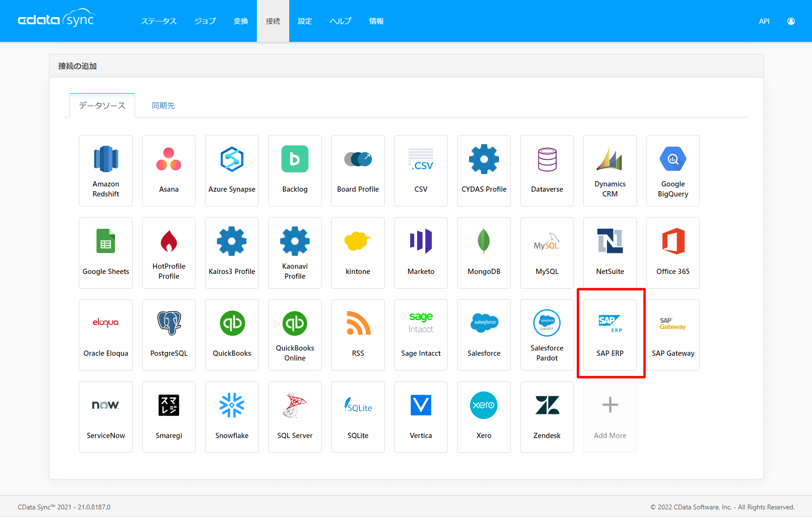Screen dimensions: 812x517
Task: Select the Board Profile connector
Action: point(358,171)
